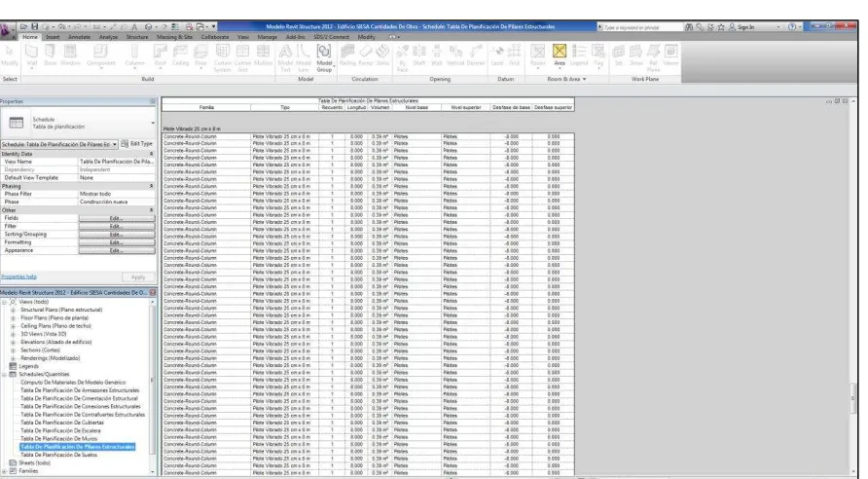The width and height of the screenshot is (868, 479).
Task: Select the Window tool
Action: tap(70, 55)
